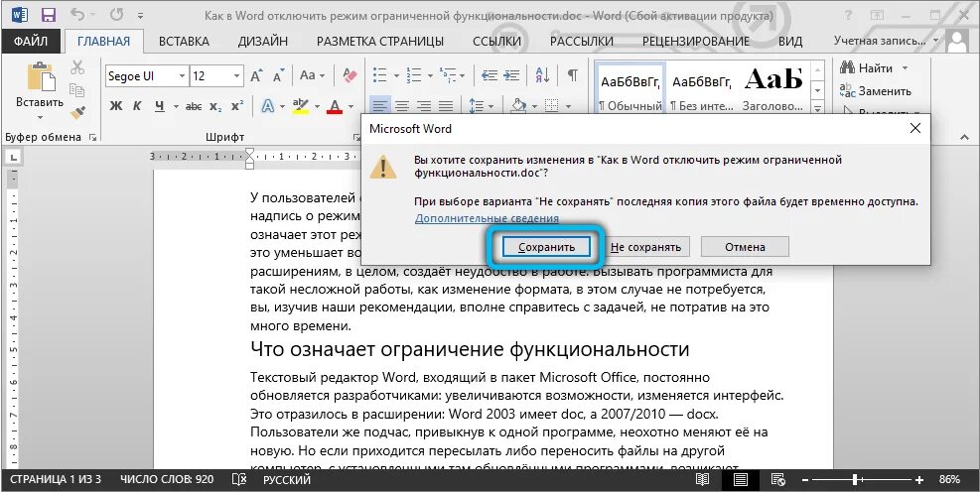This screenshot has width=980, height=492.
Task: Click the Copy icon in clipboard group
Action: click(x=77, y=90)
